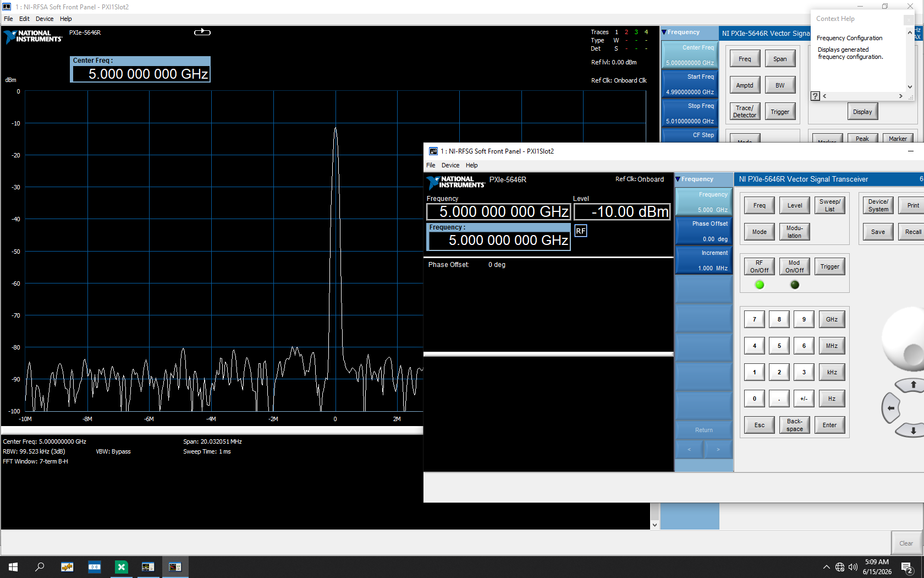Click the RF indicator box on RFSG display

[x=581, y=231]
